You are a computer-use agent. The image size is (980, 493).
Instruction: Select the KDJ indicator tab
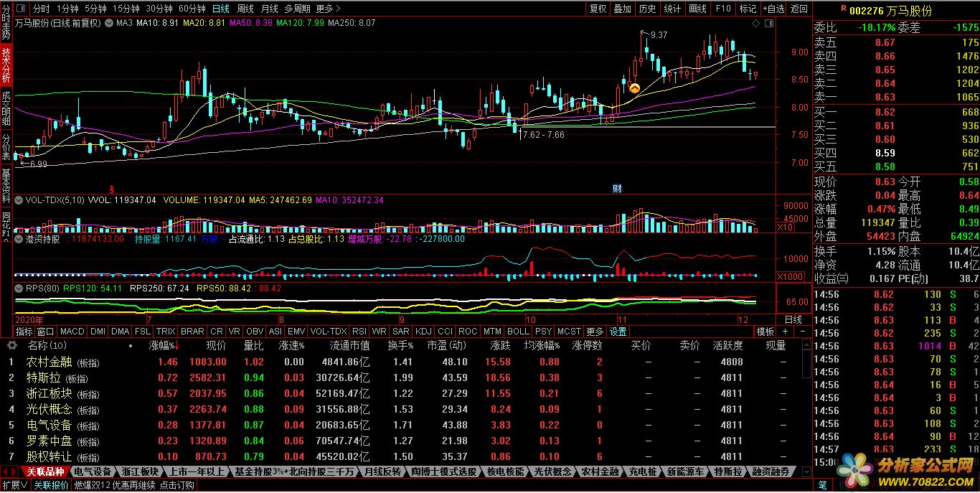pos(423,332)
